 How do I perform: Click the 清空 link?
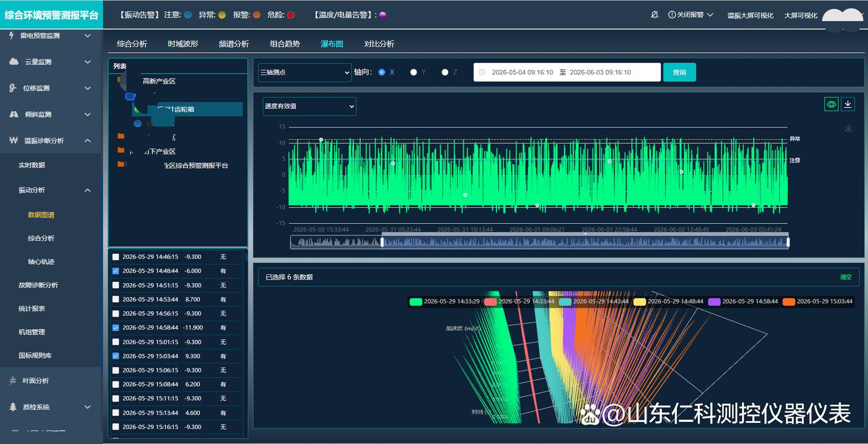click(x=846, y=277)
